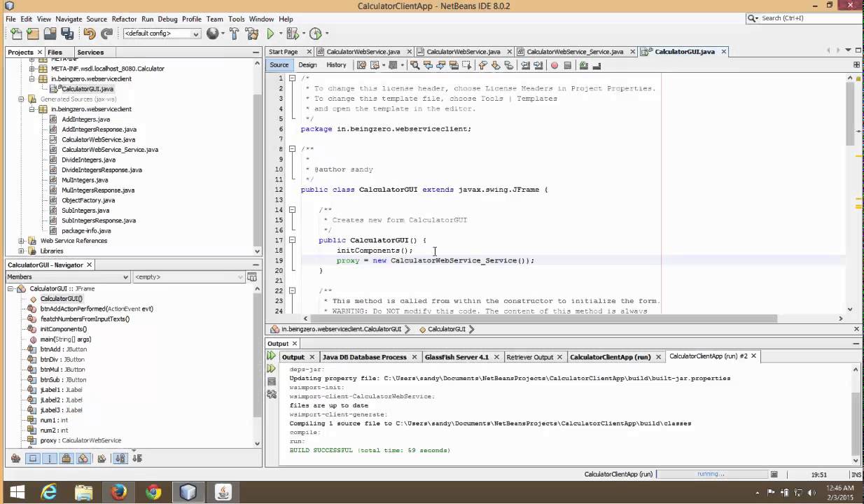This screenshot has width=864, height=504.
Task: Click Find Selection magnifier in editor toolbar
Action: point(415,65)
